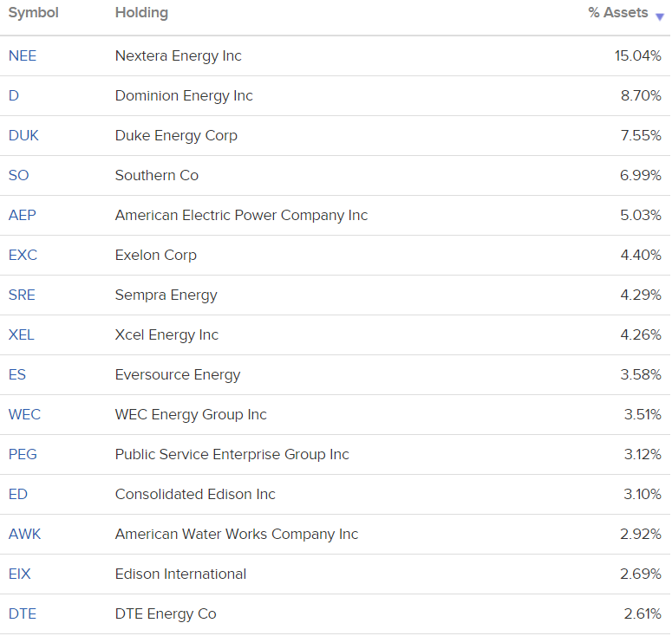Open the ED ticker link
This screenshot has width=672, height=636.
[18, 494]
